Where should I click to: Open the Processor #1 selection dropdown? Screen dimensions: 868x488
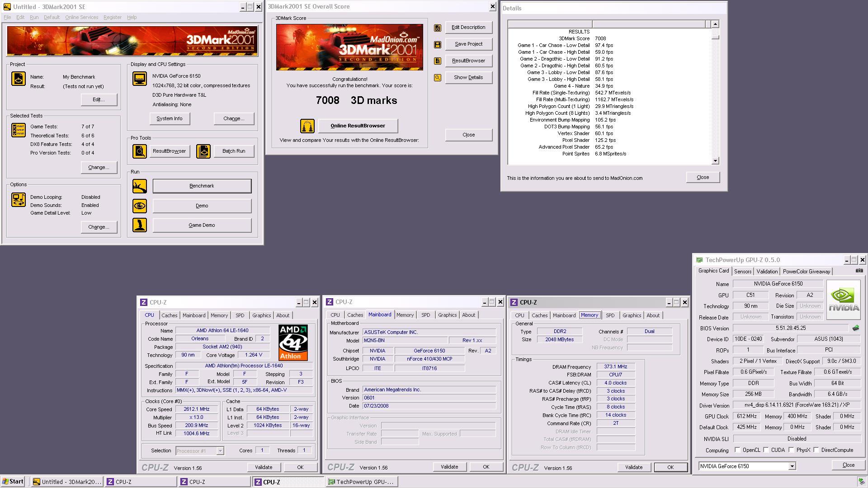(x=220, y=451)
